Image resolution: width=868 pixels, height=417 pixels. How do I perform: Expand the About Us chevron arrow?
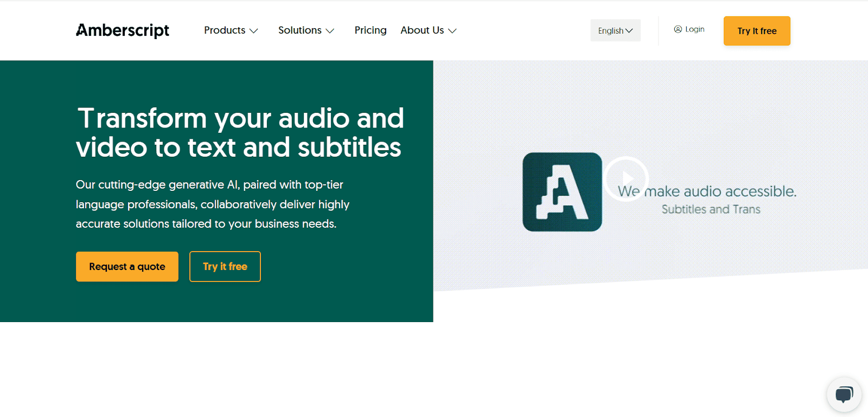452,31
